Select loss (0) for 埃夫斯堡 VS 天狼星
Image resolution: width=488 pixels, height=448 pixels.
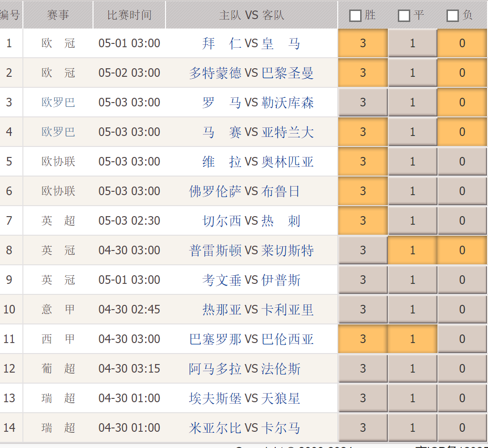[462, 398]
